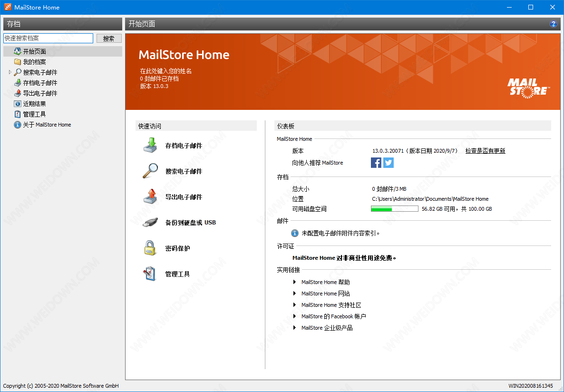Image resolution: width=564 pixels, height=392 pixels.
Task: Click the 检查是否有更新 link
Action: (x=485, y=151)
